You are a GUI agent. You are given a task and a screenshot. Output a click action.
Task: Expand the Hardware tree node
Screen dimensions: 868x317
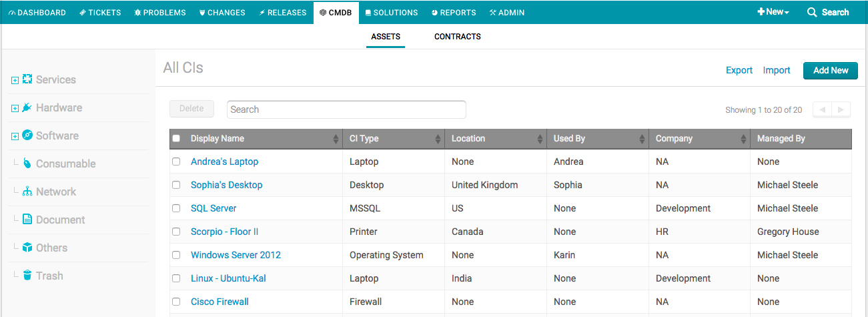pyautogui.click(x=15, y=108)
